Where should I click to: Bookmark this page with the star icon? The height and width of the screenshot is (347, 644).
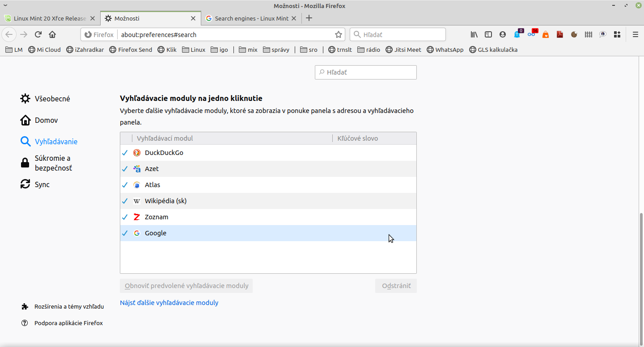point(339,34)
